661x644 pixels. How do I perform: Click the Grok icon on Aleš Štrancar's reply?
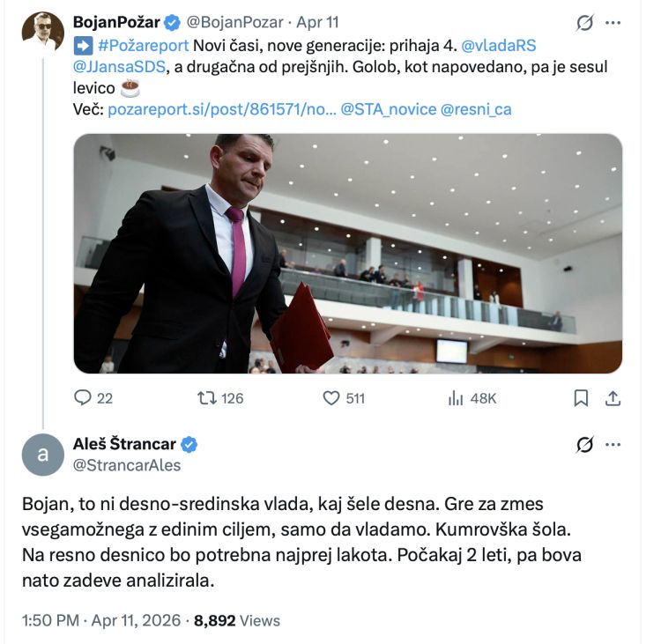(584, 444)
